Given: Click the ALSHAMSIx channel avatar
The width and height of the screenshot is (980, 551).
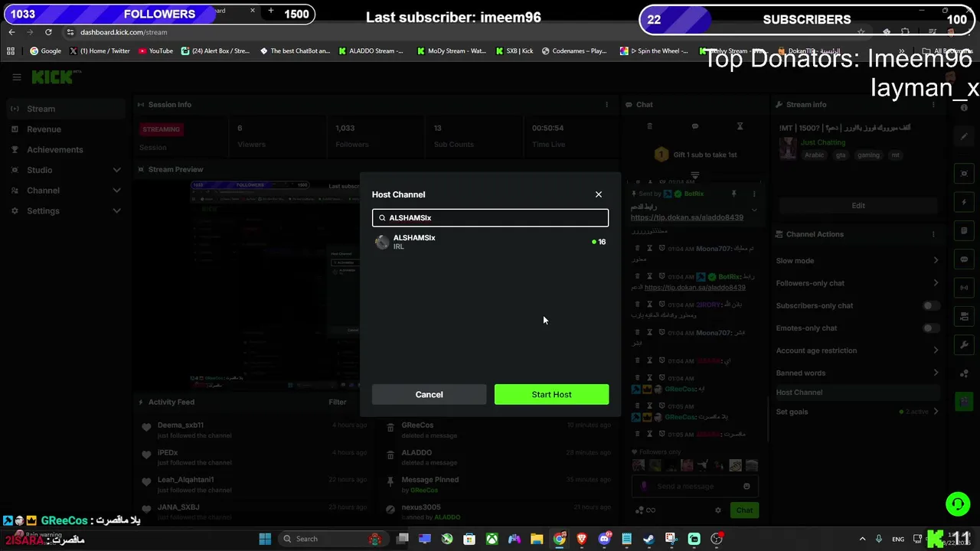Looking at the screenshot, I should click(382, 243).
